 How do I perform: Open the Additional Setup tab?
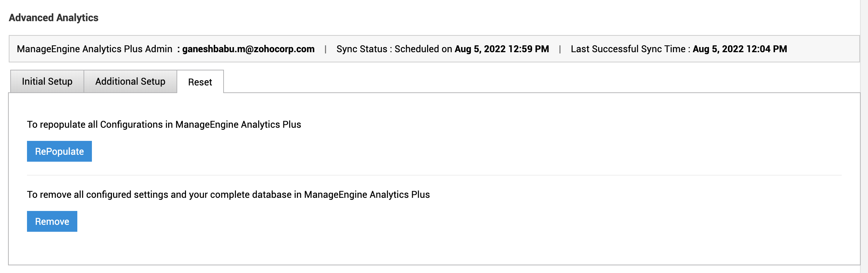[x=130, y=81]
